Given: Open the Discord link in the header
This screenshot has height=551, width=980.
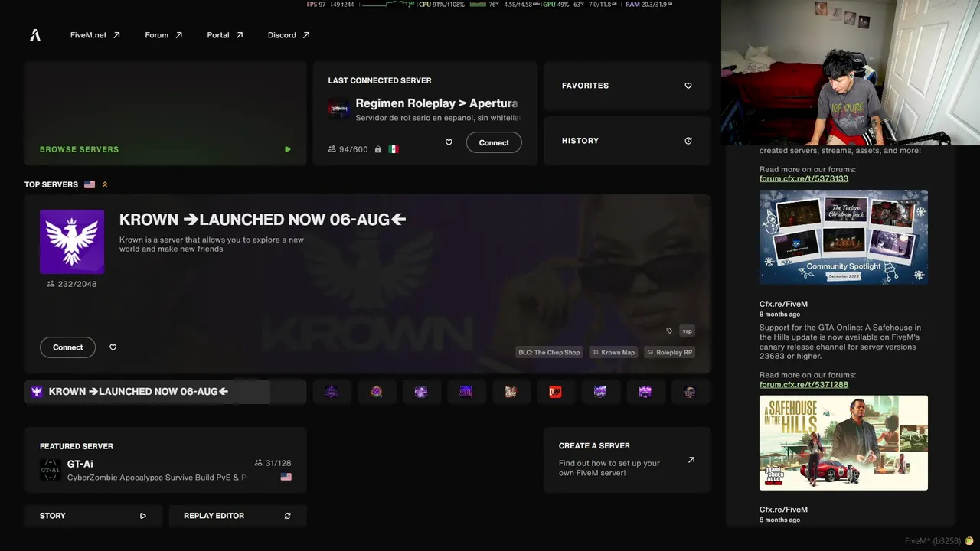Looking at the screenshot, I should coord(289,35).
